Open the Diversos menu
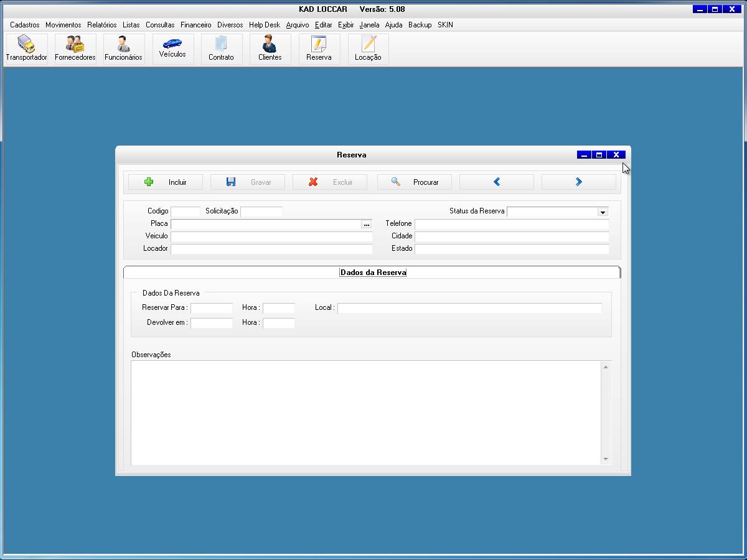 pyautogui.click(x=230, y=25)
